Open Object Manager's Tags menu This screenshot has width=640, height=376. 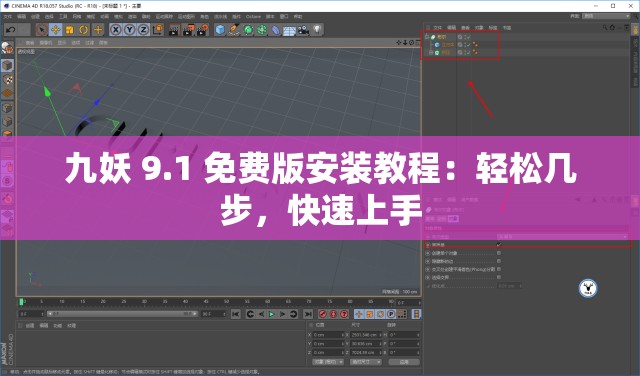click(493, 28)
